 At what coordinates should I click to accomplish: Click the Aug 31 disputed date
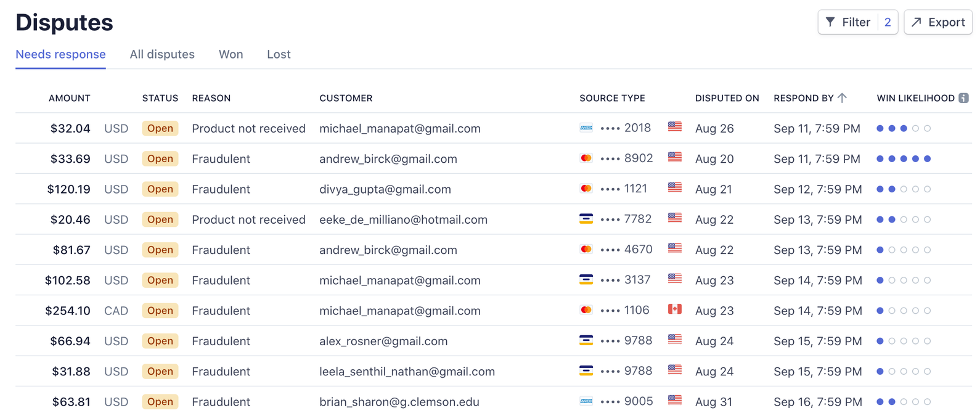714,402
